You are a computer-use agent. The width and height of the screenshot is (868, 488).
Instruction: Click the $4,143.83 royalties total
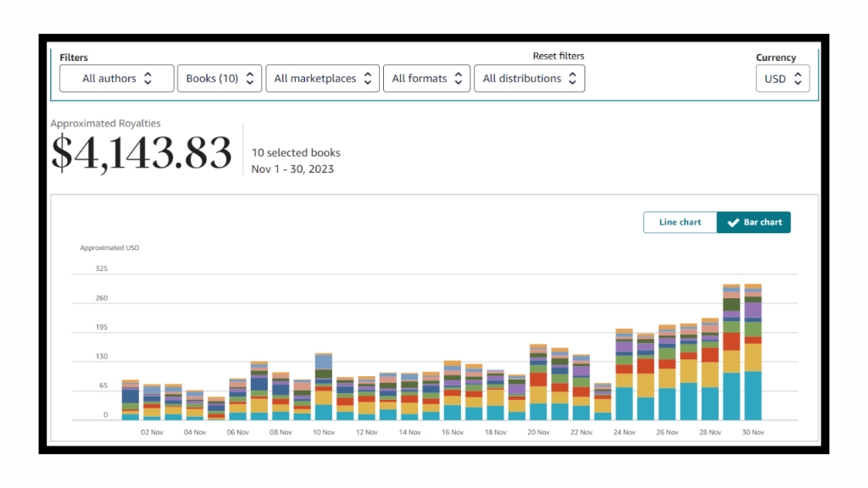pos(141,153)
